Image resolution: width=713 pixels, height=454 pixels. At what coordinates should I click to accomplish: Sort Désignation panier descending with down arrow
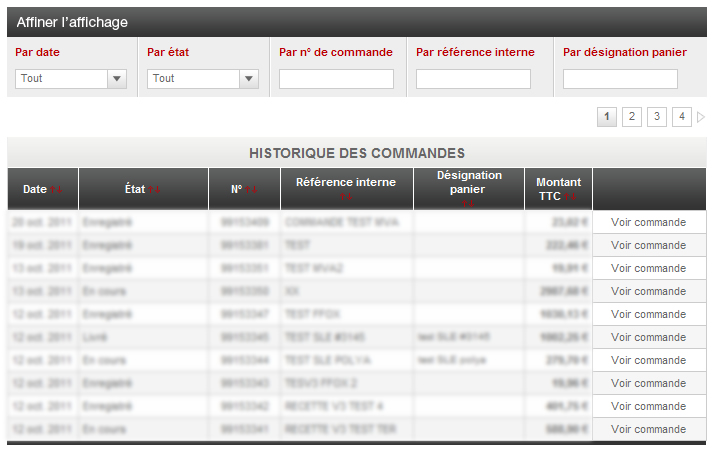471,203
